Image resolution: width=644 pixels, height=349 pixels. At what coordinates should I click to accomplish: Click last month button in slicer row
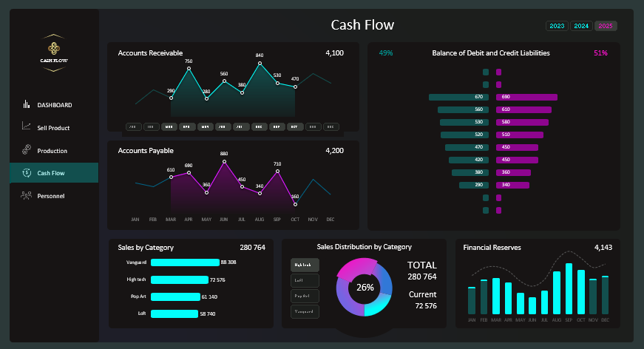(331, 126)
